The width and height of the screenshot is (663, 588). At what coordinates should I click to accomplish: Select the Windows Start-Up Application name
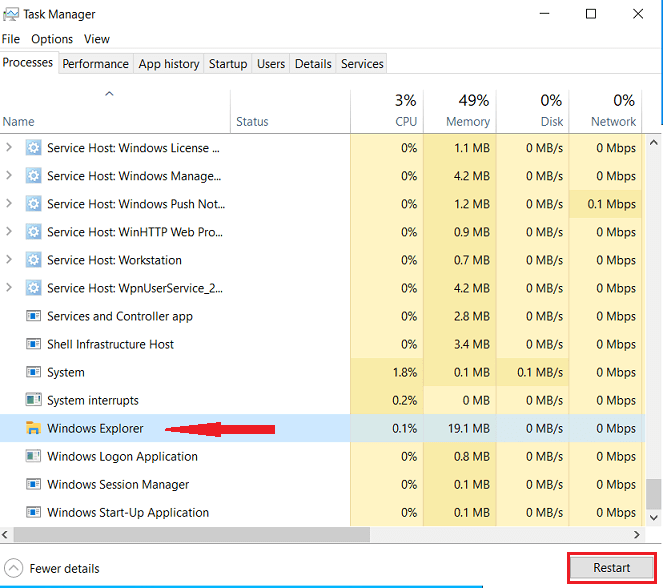128,512
